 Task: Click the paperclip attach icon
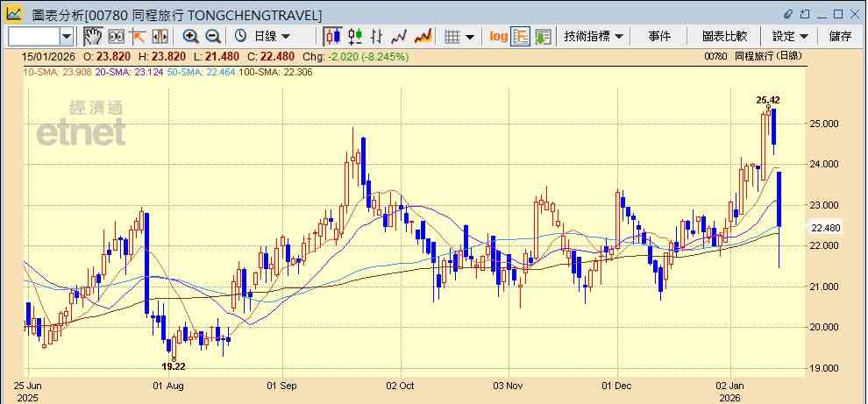pos(788,14)
